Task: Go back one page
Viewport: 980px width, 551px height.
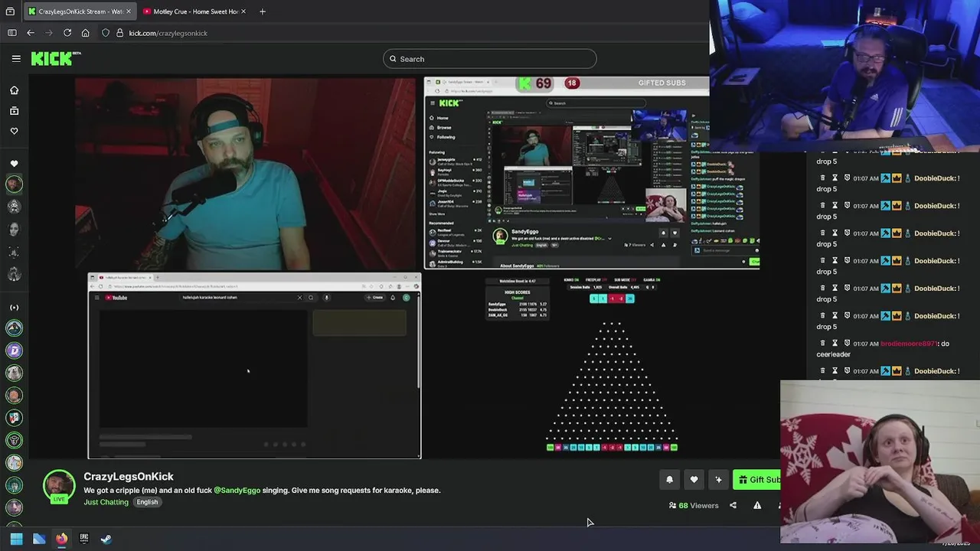Action: 31,33
